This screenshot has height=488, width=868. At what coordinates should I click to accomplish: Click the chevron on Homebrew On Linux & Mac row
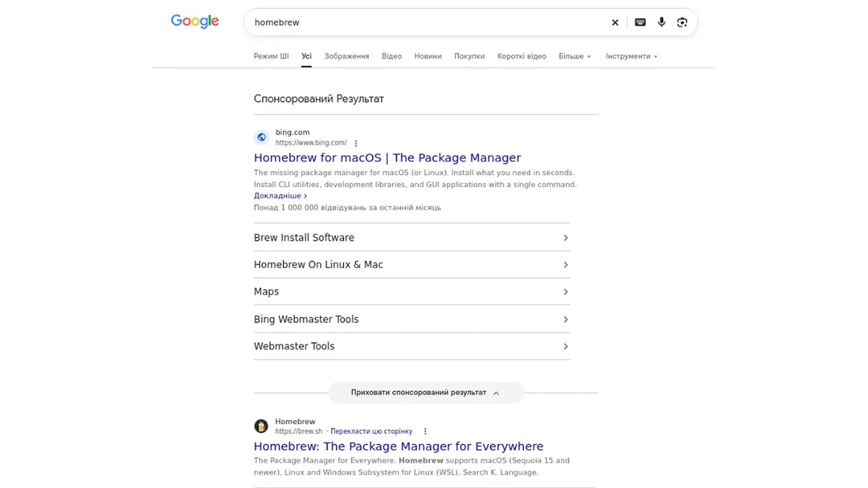click(566, 265)
